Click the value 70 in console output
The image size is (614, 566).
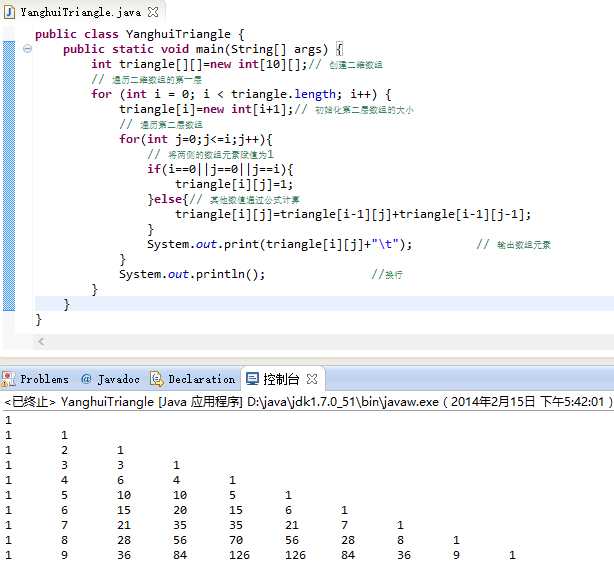coord(236,540)
